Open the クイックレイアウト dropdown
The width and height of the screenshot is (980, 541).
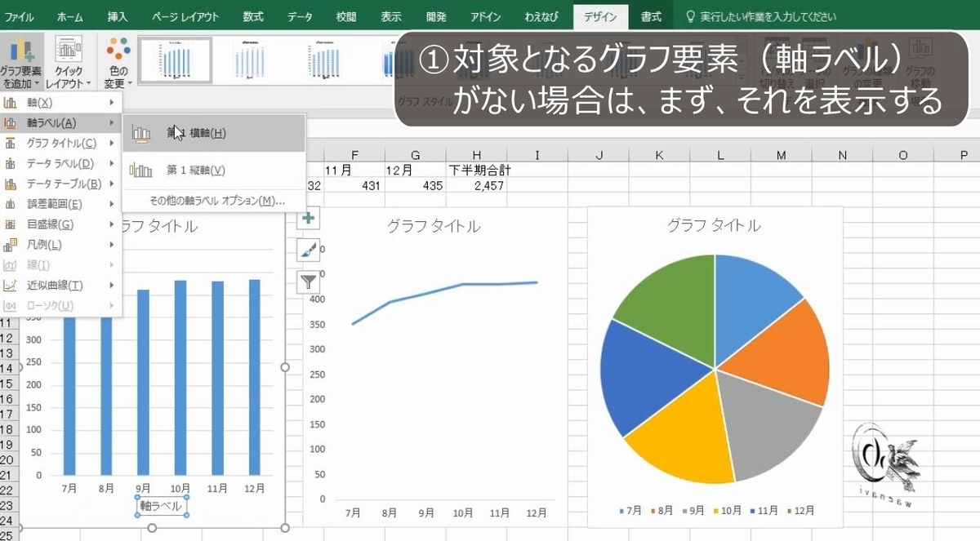coord(69,62)
